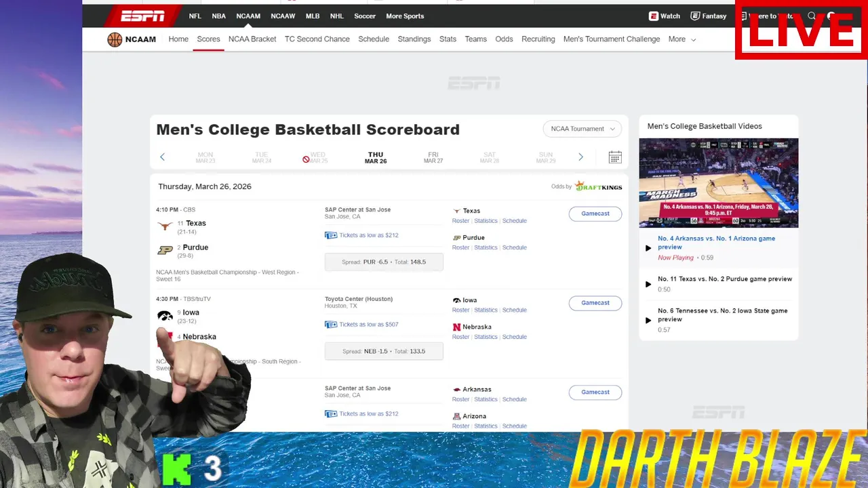Select Monday Mar 23 date

coord(205,158)
